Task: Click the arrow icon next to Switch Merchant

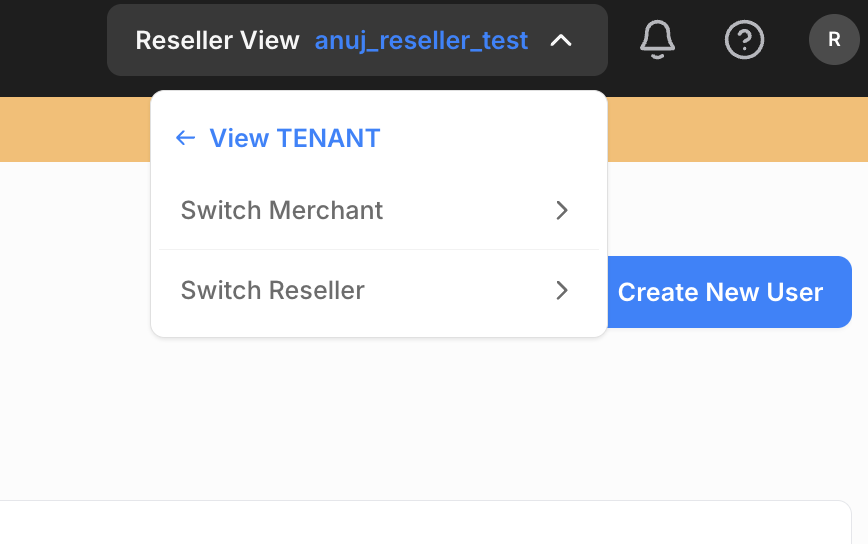Action: click(x=562, y=210)
